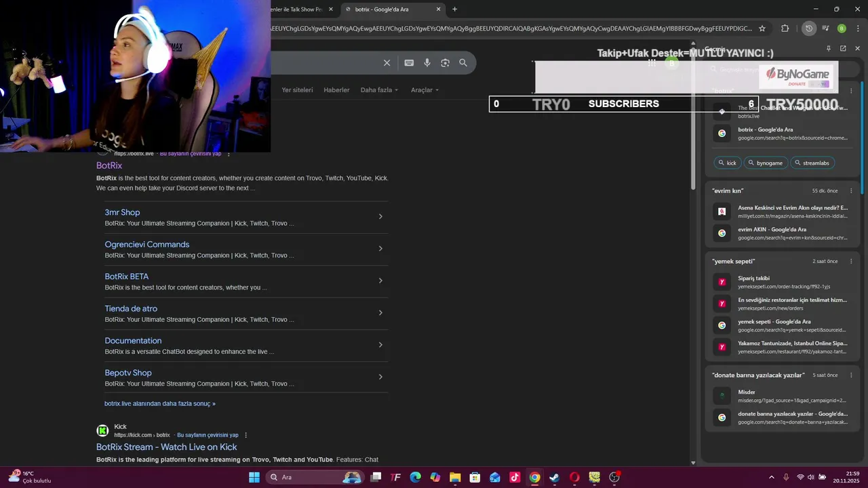The image size is (868, 488).
Task: Click the 'bynogame' related search chip
Action: pyautogui.click(x=765, y=163)
